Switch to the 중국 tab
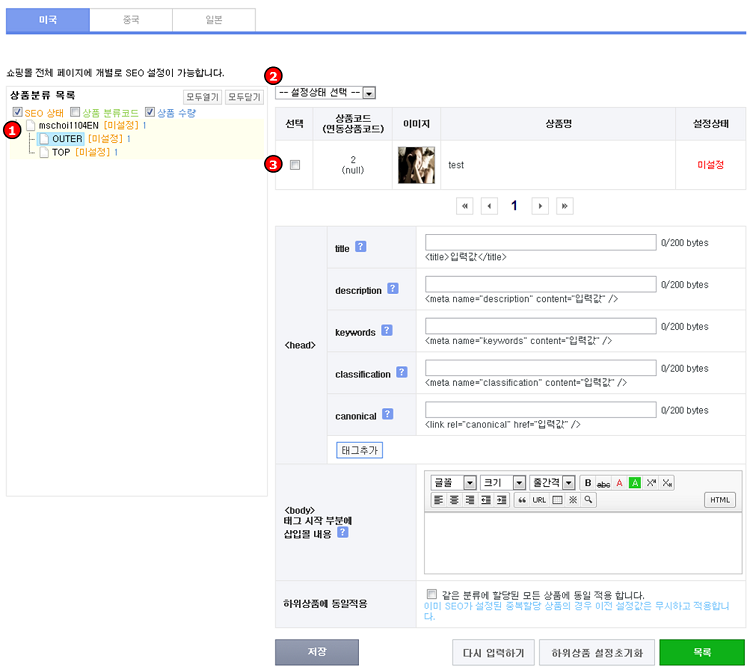 (x=130, y=19)
